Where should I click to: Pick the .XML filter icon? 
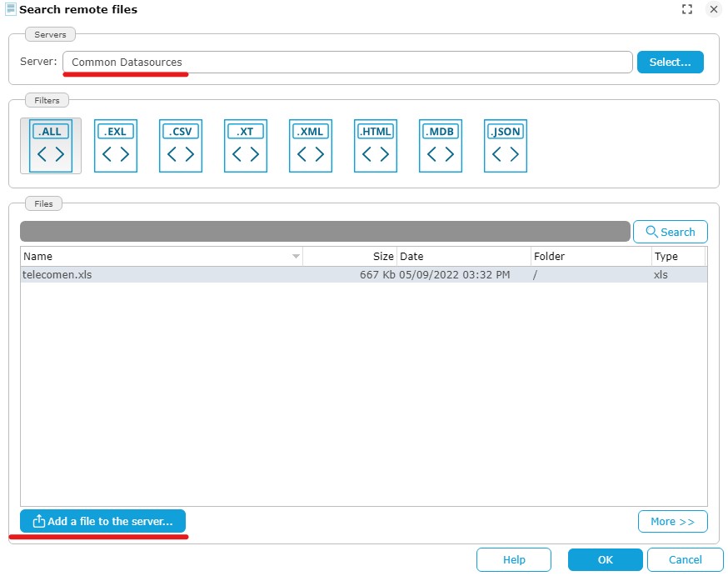coord(311,146)
